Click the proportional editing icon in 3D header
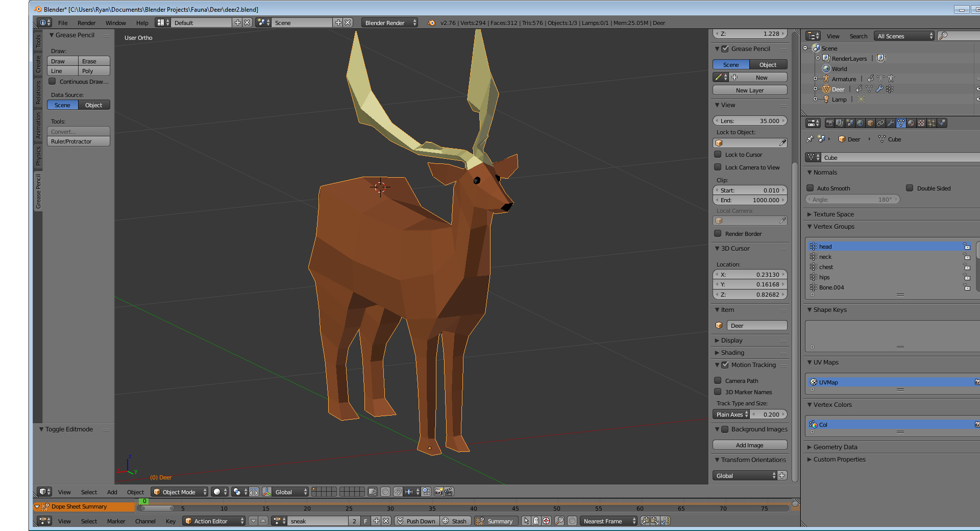The height and width of the screenshot is (531, 980). tap(385, 492)
